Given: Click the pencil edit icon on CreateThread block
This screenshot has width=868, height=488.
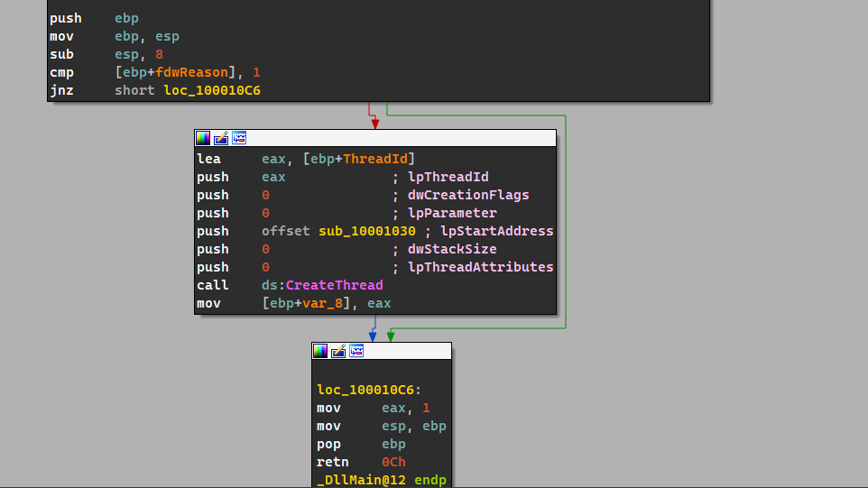Looking at the screenshot, I should pyautogui.click(x=221, y=138).
